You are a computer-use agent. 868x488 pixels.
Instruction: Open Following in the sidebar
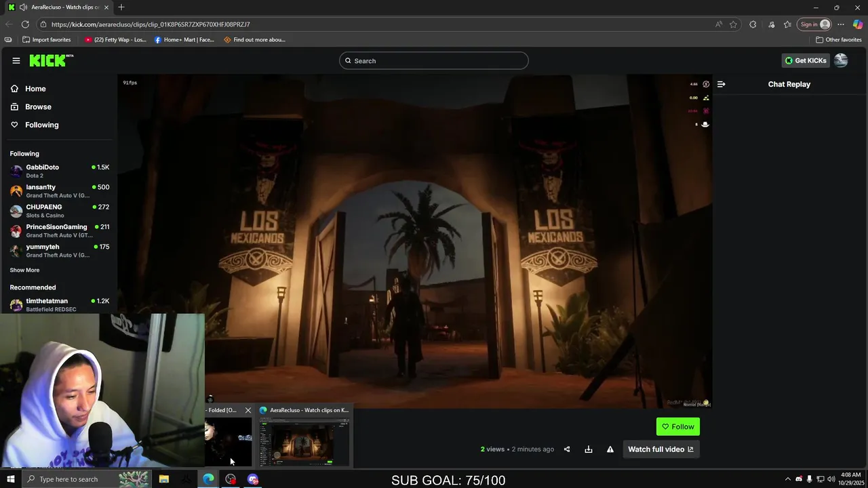pos(41,125)
